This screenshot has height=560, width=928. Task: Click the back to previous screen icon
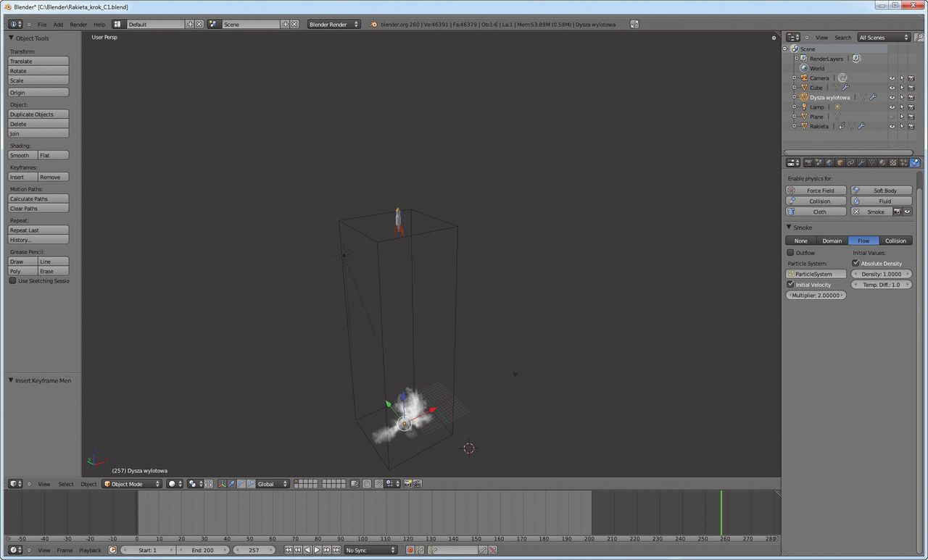pos(634,24)
